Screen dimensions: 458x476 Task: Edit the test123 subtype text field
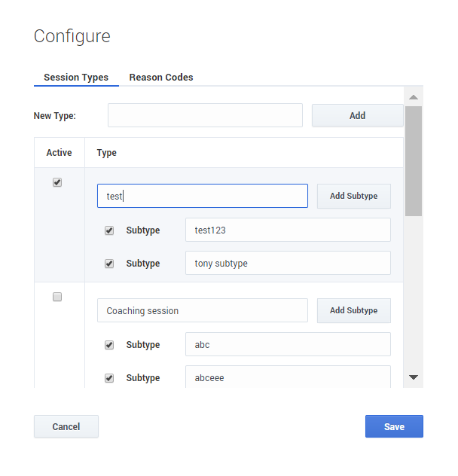pos(288,230)
